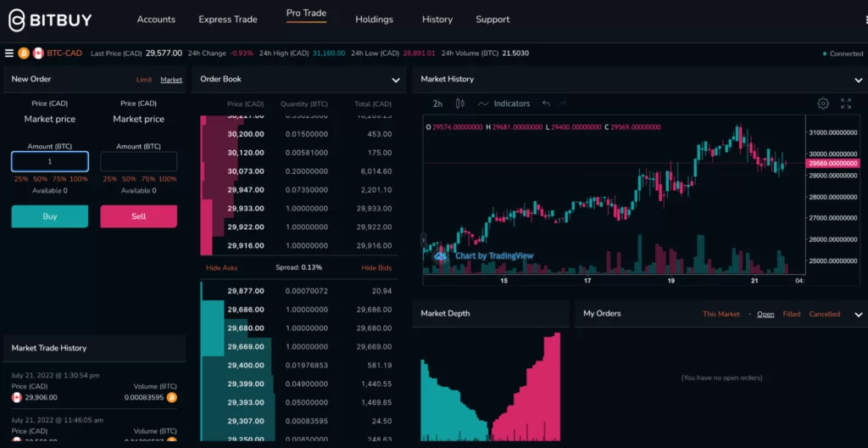The height and width of the screenshot is (448, 868).
Task: Click the Bitbuy logo
Action: pyautogui.click(x=50, y=20)
